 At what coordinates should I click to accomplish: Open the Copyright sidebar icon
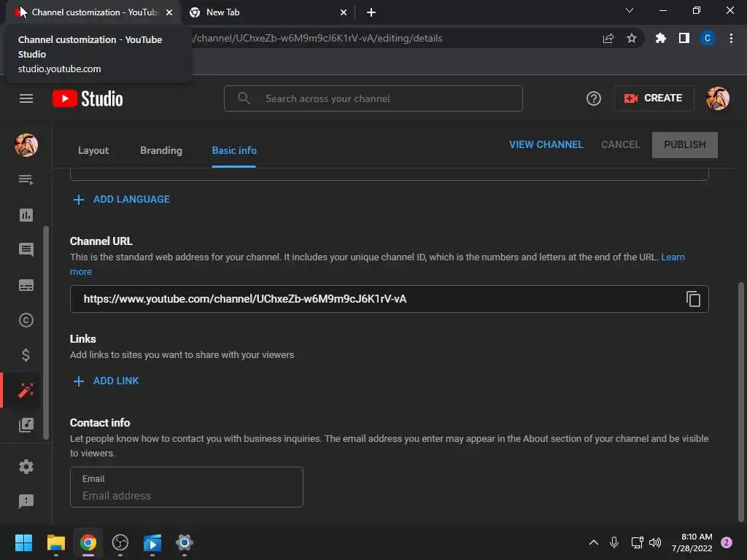point(26,320)
